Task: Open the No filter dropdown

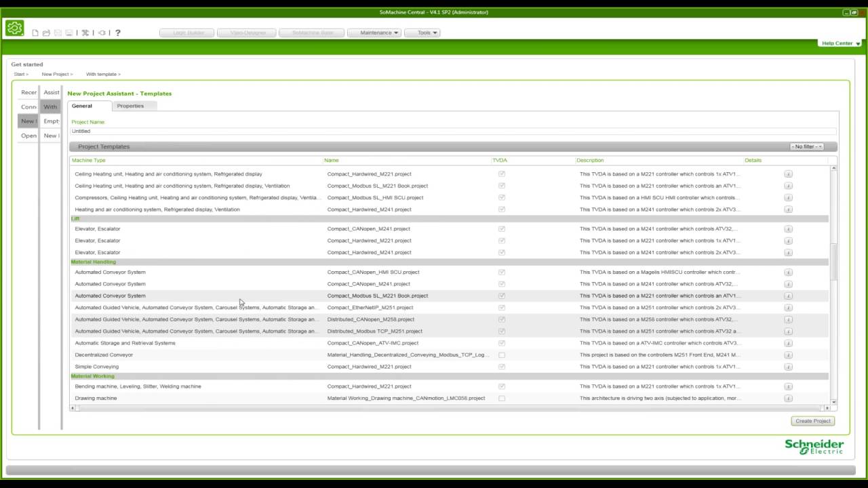Action: pos(807,146)
